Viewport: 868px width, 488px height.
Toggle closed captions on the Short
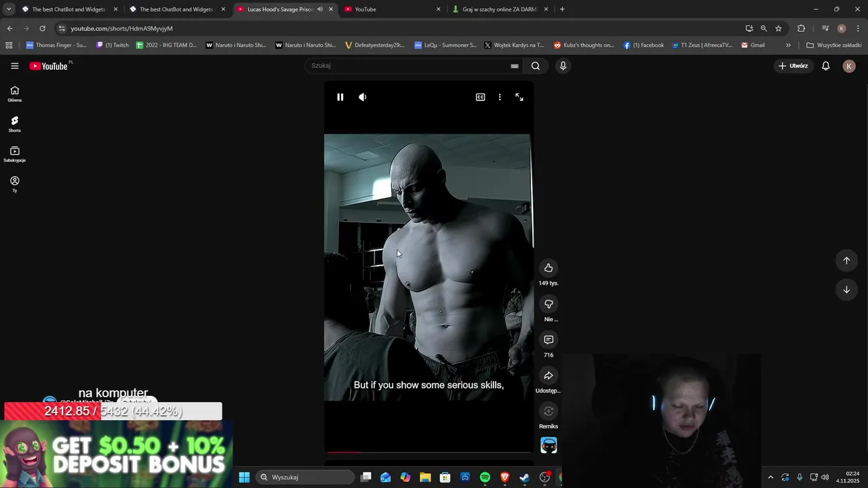(480, 97)
